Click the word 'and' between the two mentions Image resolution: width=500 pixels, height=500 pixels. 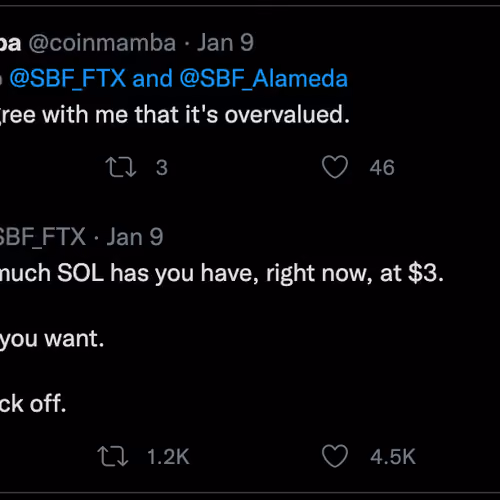point(152,79)
